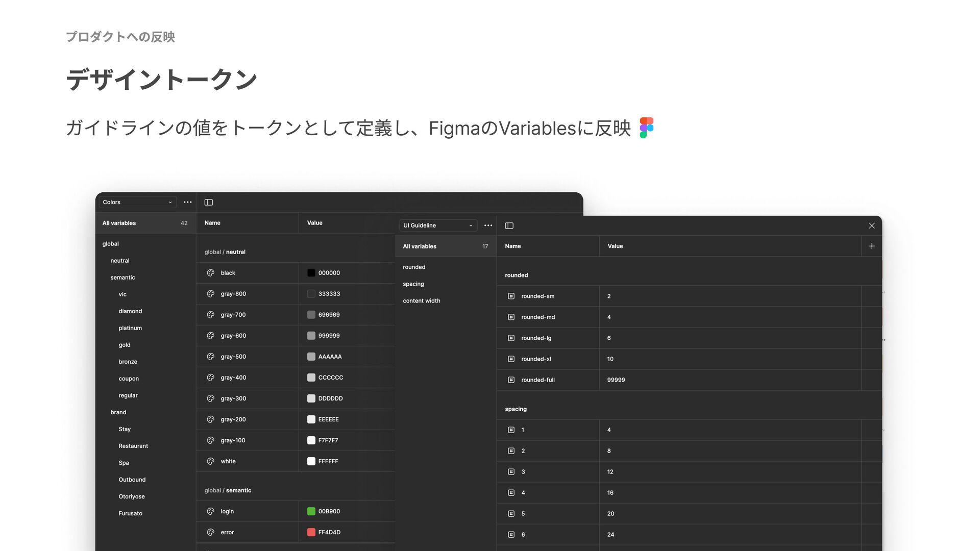Open the error FF4D4D red swatch

pyautogui.click(x=311, y=532)
